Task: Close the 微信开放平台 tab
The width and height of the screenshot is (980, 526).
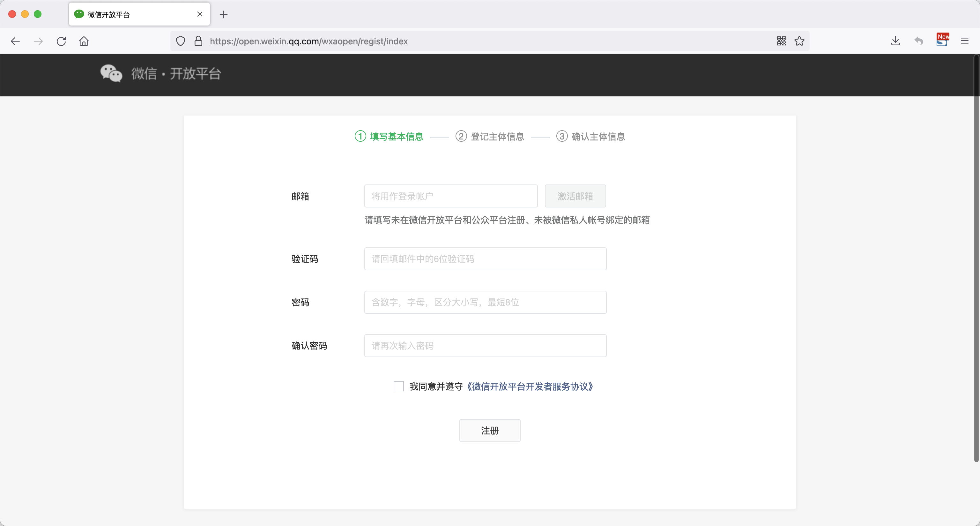Action: [200, 14]
